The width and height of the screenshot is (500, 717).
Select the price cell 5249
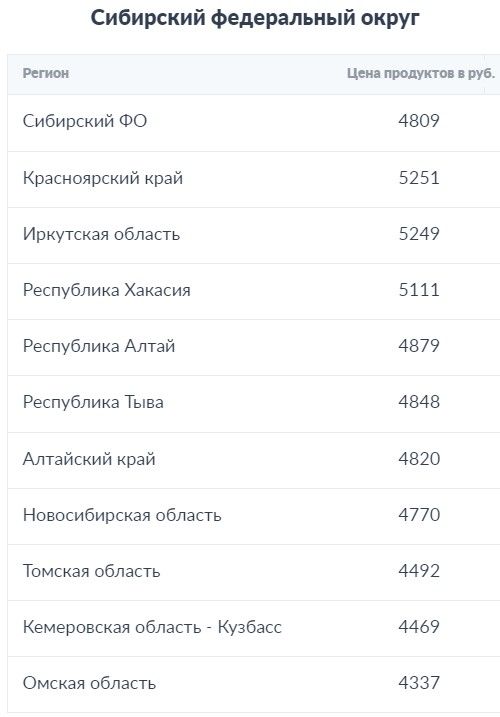[x=419, y=234]
